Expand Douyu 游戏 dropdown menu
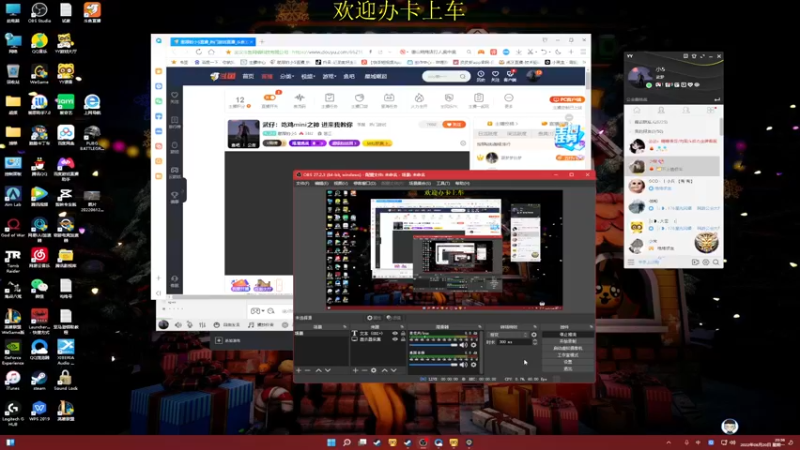This screenshot has height=450, width=800. (x=329, y=76)
